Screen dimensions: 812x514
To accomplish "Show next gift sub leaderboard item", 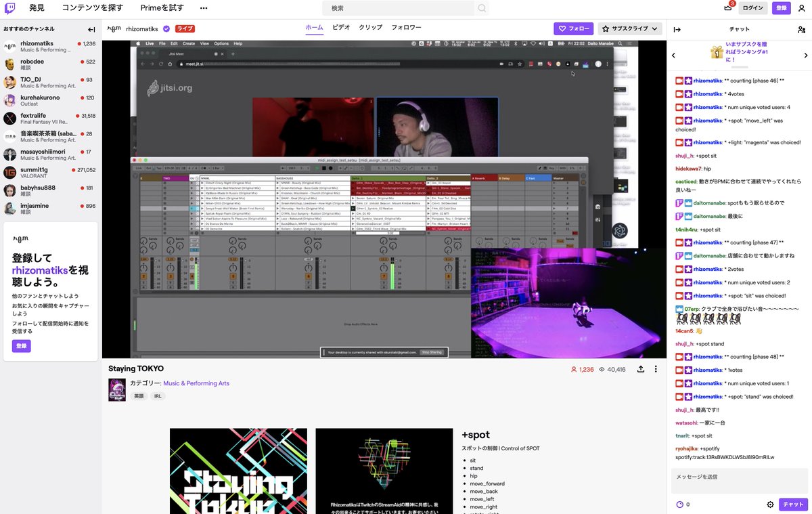I will pyautogui.click(x=806, y=56).
